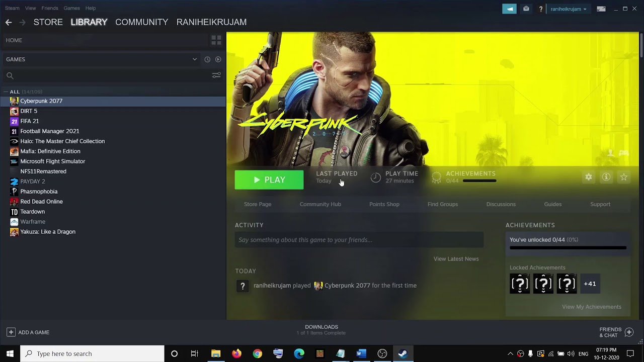Open the Steam menu
This screenshot has height=362, width=644.
(12, 8)
